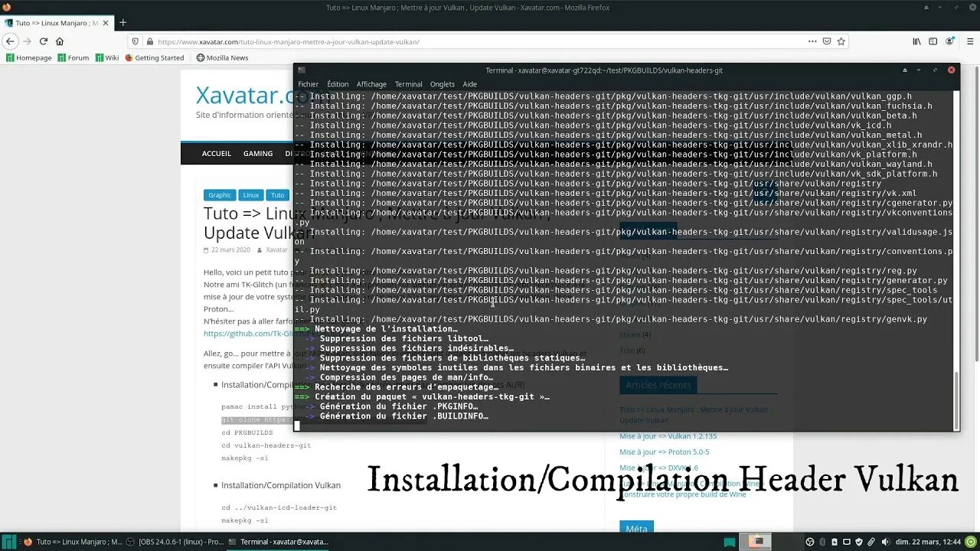Open Manjaro start menu in taskbar
This screenshot has width=980, height=551.
(8, 542)
